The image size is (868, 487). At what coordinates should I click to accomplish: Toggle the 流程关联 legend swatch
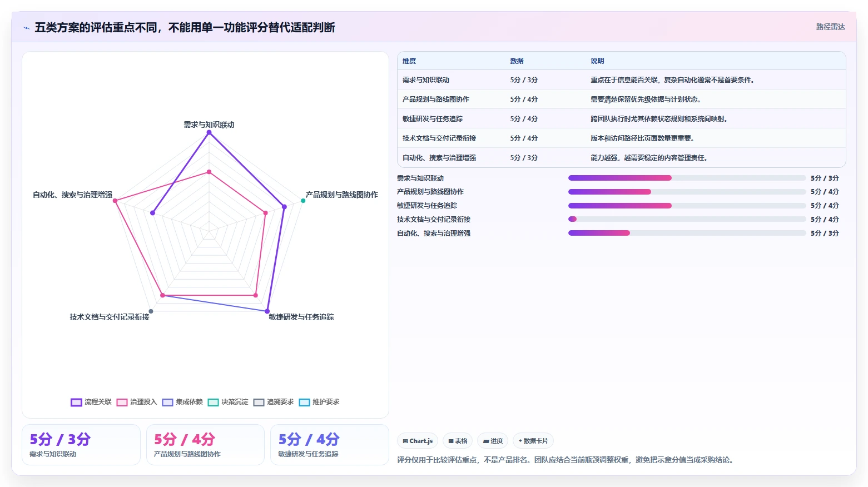click(x=77, y=402)
